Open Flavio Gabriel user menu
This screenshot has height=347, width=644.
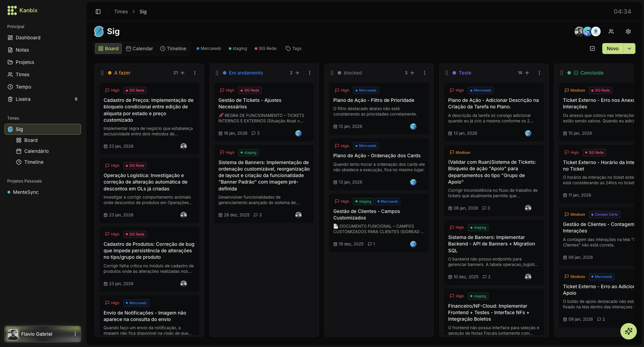coord(75,334)
